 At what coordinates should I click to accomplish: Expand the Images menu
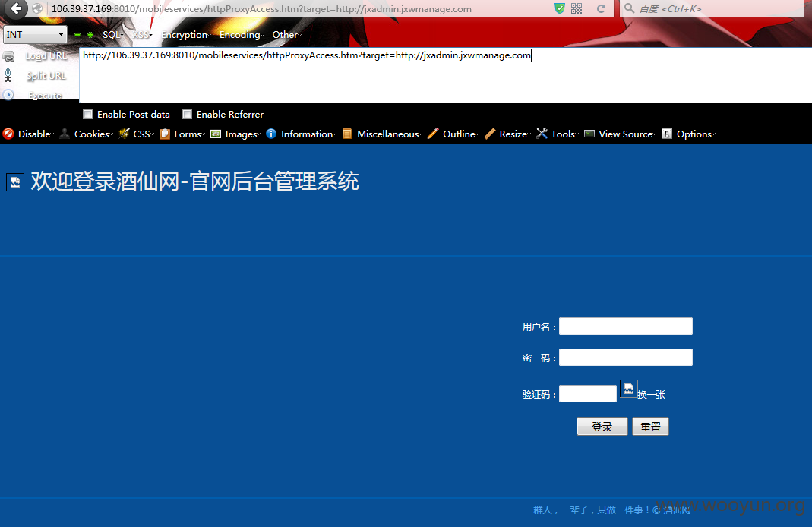tap(242, 134)
